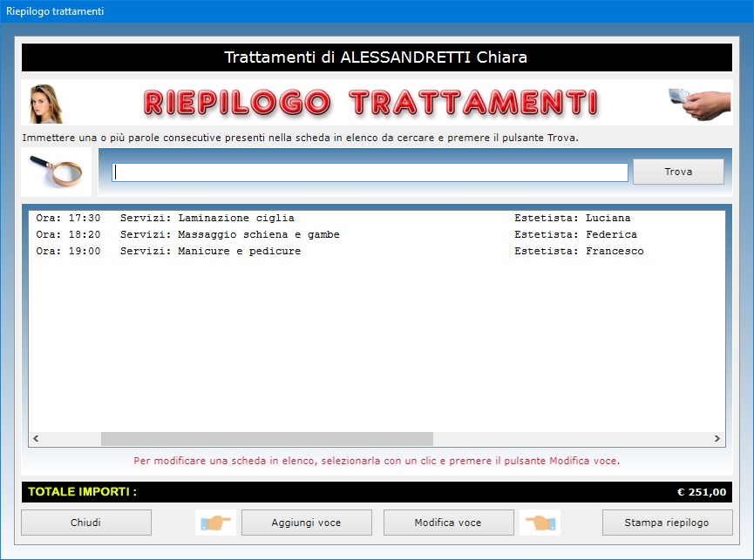Print the summary with Stampa riepilogo
754x560 pixels.
click(x=668, y=523)
